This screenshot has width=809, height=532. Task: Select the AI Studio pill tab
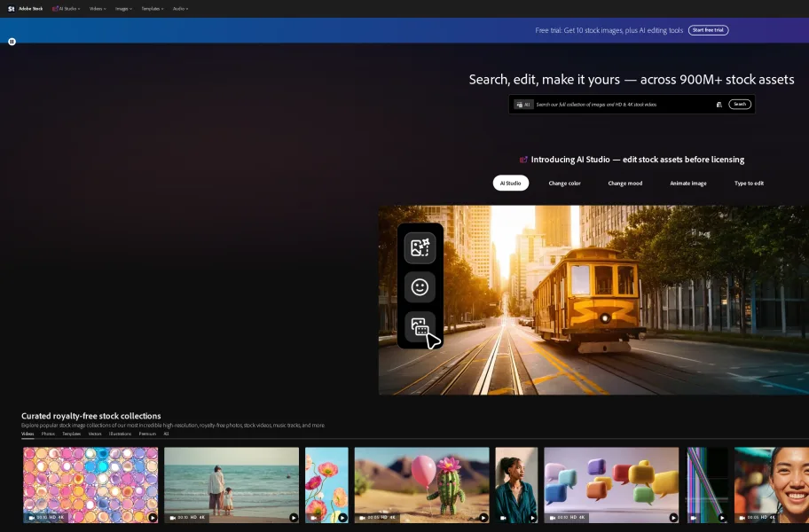click(510, 183)
